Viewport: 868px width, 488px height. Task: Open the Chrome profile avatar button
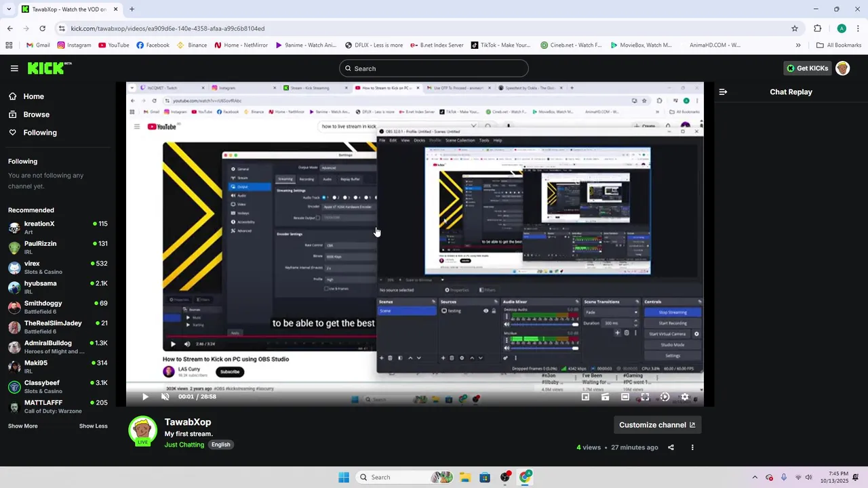tap(842, 28)
